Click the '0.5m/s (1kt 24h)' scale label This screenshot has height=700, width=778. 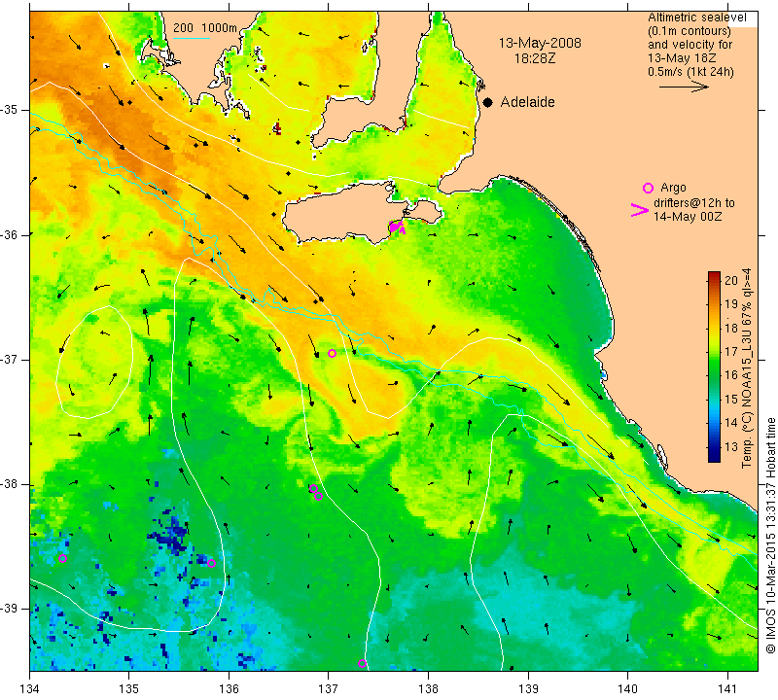690,71
